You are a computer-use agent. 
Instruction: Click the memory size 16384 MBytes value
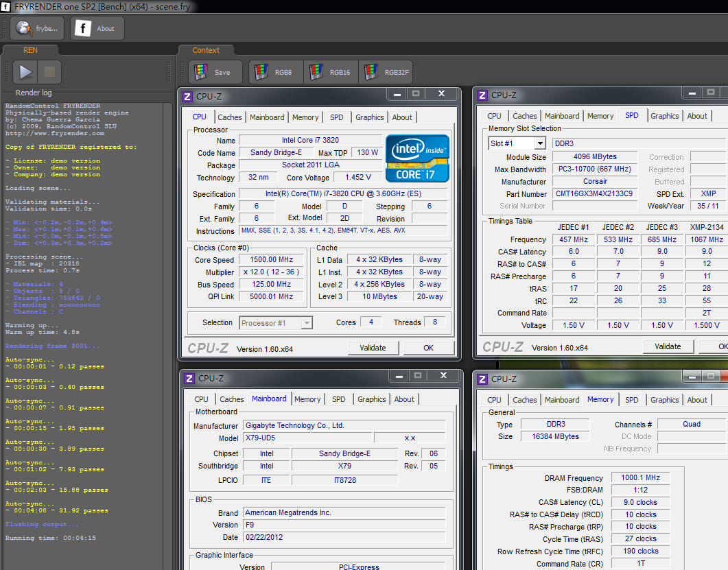coord(555,436)
